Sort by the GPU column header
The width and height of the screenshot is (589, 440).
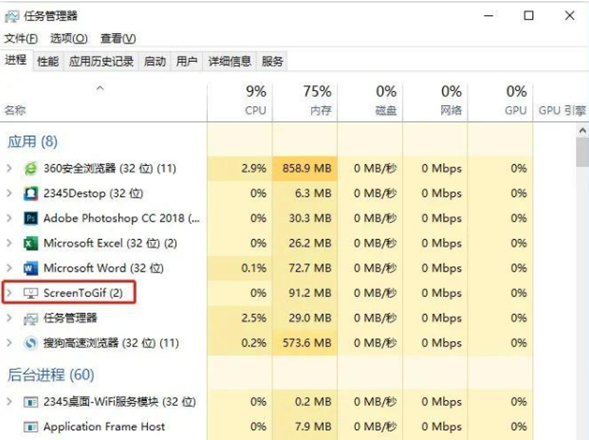[500, 101]
